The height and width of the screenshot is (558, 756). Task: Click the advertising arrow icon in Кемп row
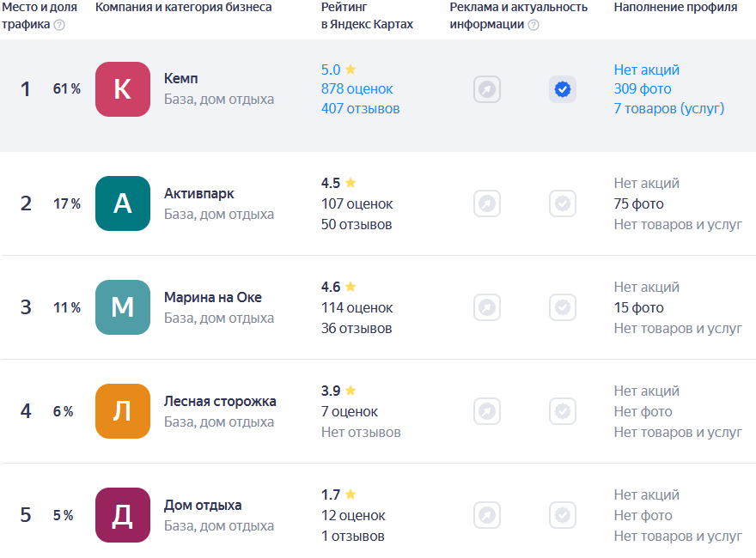[x=487, y=89]
